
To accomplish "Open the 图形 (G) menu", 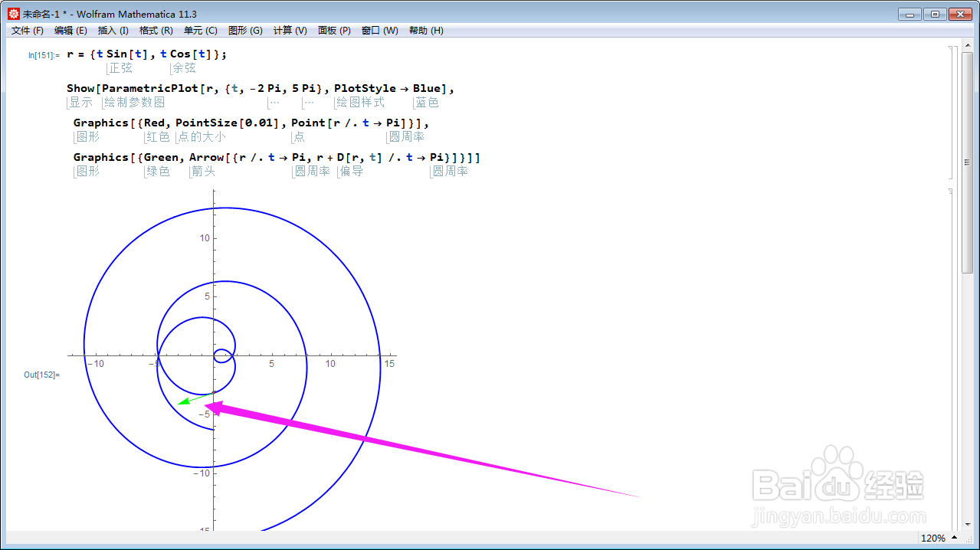I will [x=245, y=31].
